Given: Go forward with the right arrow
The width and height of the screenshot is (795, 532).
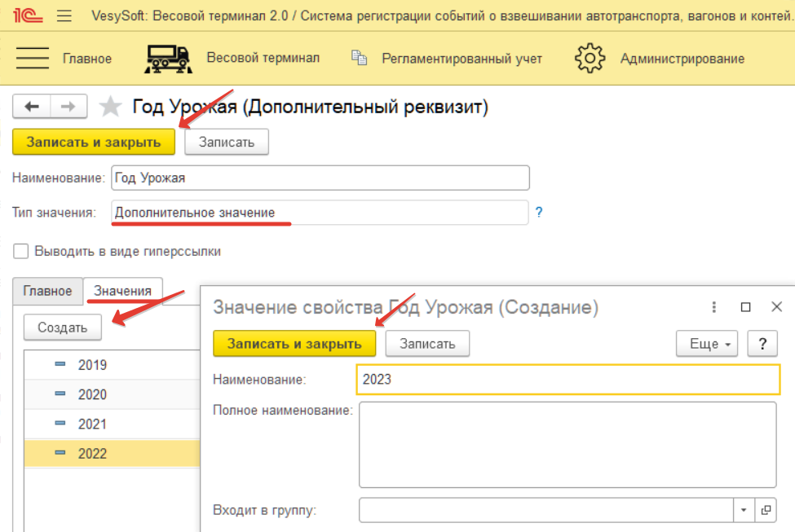Looking at the screenshot, I should click(68, 107).
